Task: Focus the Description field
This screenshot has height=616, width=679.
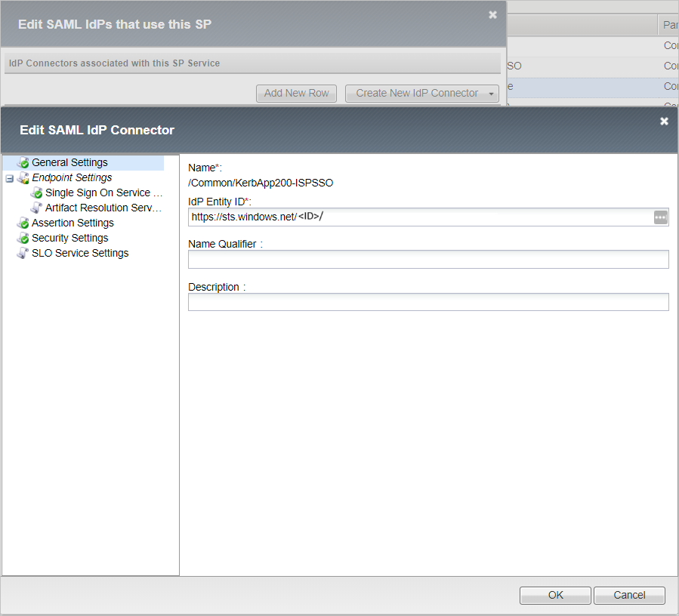Action: pos(428,302)
